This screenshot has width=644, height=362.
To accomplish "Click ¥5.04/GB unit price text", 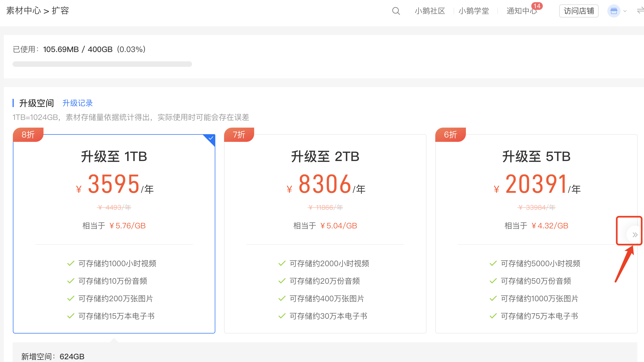I will click(x=338, y=226).
